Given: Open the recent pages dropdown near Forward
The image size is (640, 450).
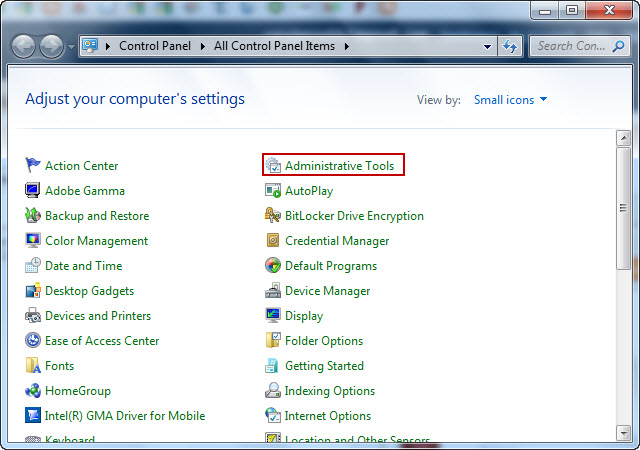Looking at the screenshot, I should (71, 47).
